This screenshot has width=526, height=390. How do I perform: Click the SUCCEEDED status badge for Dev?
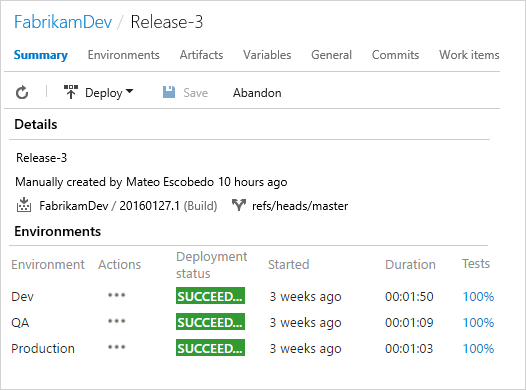click(210, 296)
